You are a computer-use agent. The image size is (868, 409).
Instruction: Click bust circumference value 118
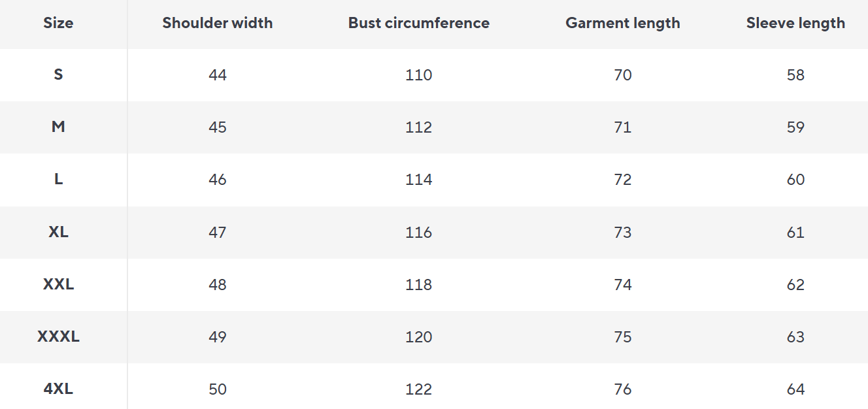coord(419,285)
